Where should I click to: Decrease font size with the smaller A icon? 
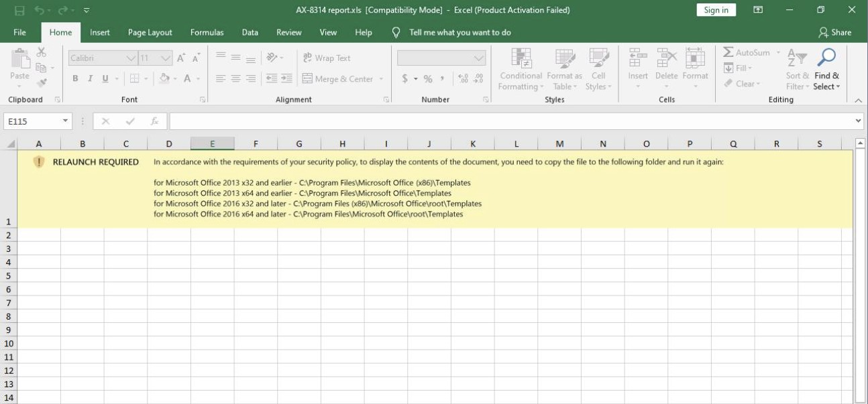coord(197,58)
